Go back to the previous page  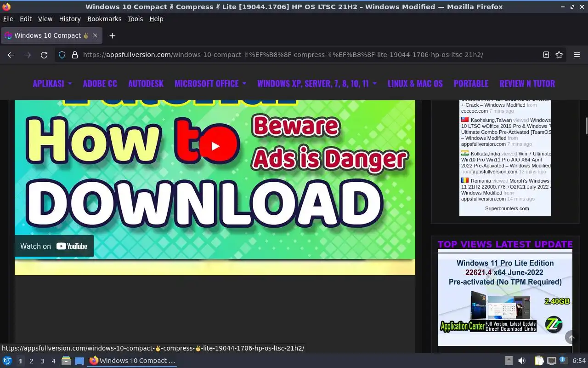11,55
